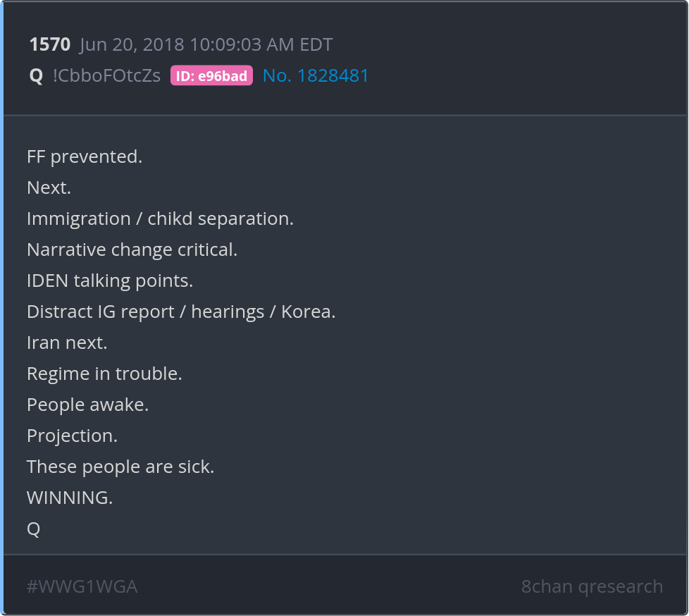Click the "Distract IG report / hearings / Korea." line
The image size is (689, 616).
click(181, 312)
